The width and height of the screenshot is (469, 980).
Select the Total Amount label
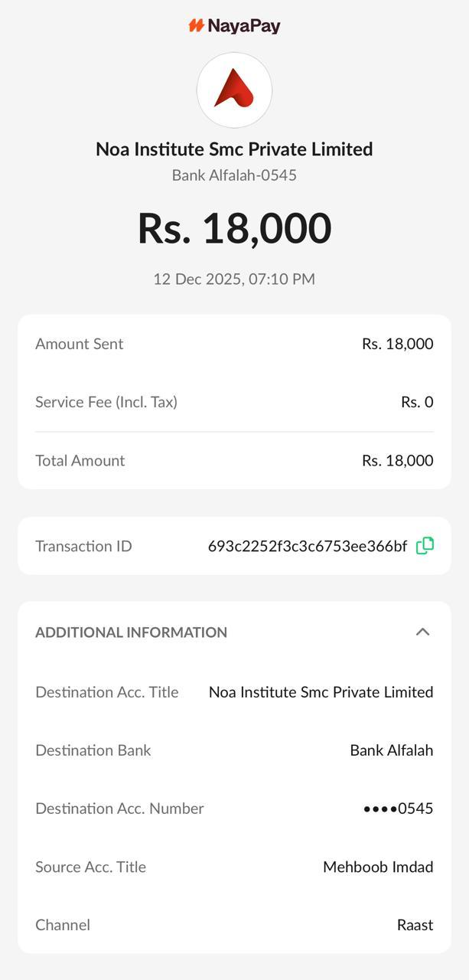point(80,460)
